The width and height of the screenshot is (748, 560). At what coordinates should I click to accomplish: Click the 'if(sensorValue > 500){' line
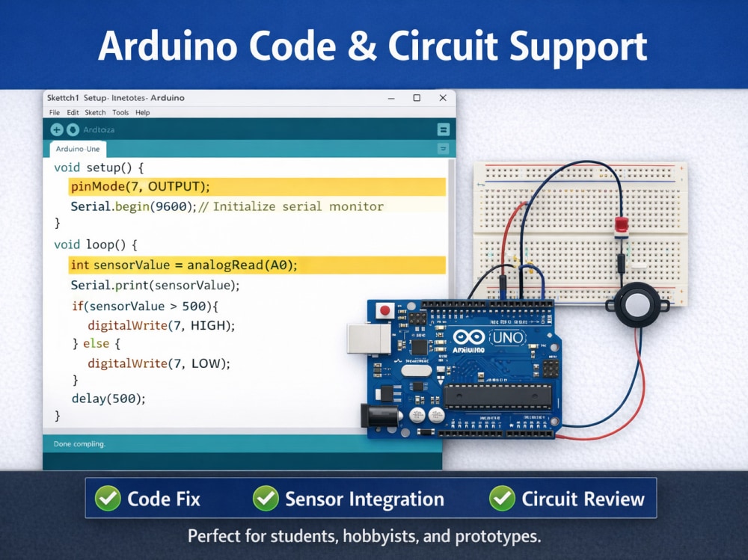[x=145, y=306]
